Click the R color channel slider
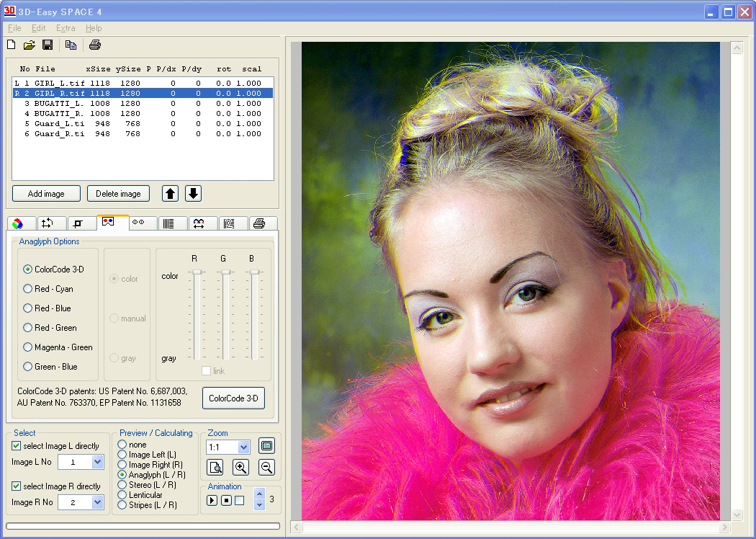This screenshot has height=539, width=756. point(197,272)
